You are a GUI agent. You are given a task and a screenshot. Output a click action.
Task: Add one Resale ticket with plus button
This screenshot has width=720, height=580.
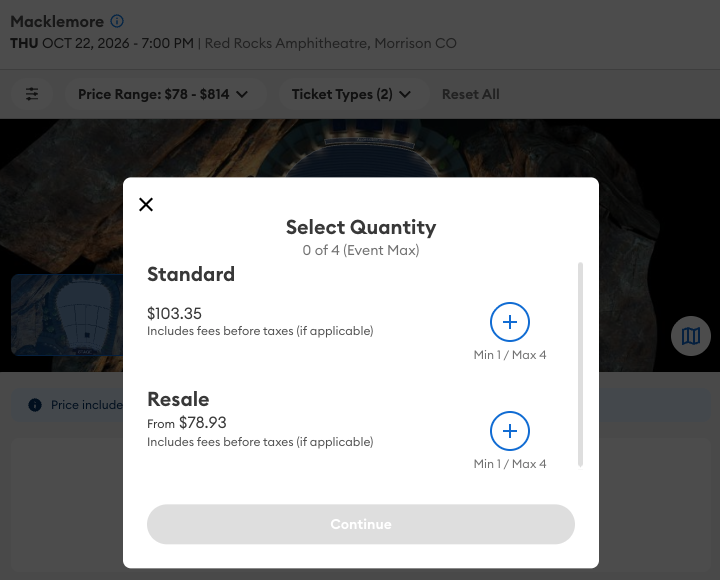510,431
